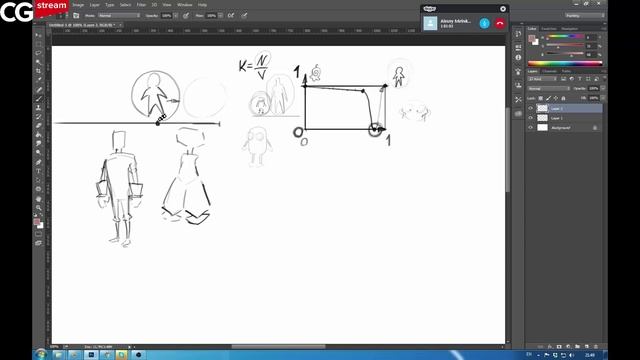This screenshot has width=640, height=360.
Task: Click the foreground color swatch in toolbar
Action: 37,222
